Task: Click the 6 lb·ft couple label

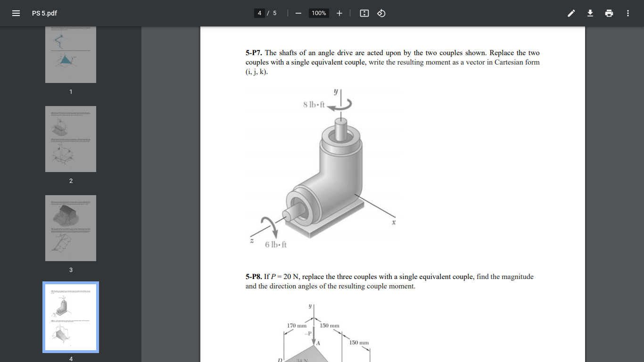Action: 276,244
